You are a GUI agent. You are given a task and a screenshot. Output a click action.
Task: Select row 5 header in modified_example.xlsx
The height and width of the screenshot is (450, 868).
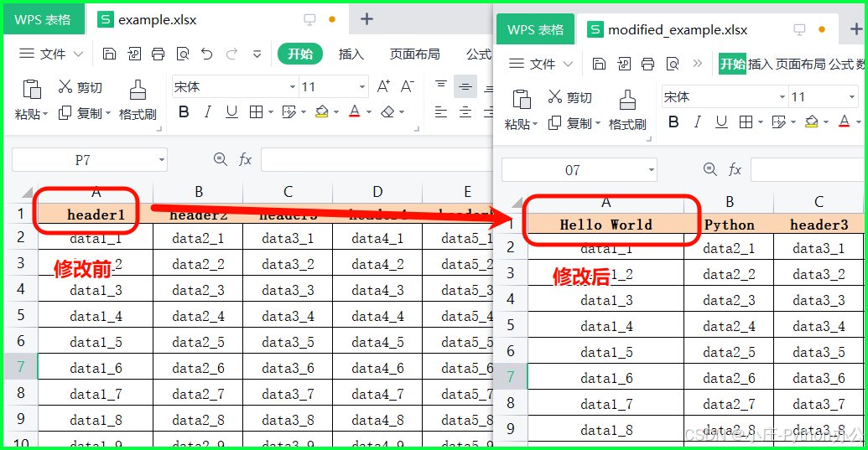tap(511, 325)
